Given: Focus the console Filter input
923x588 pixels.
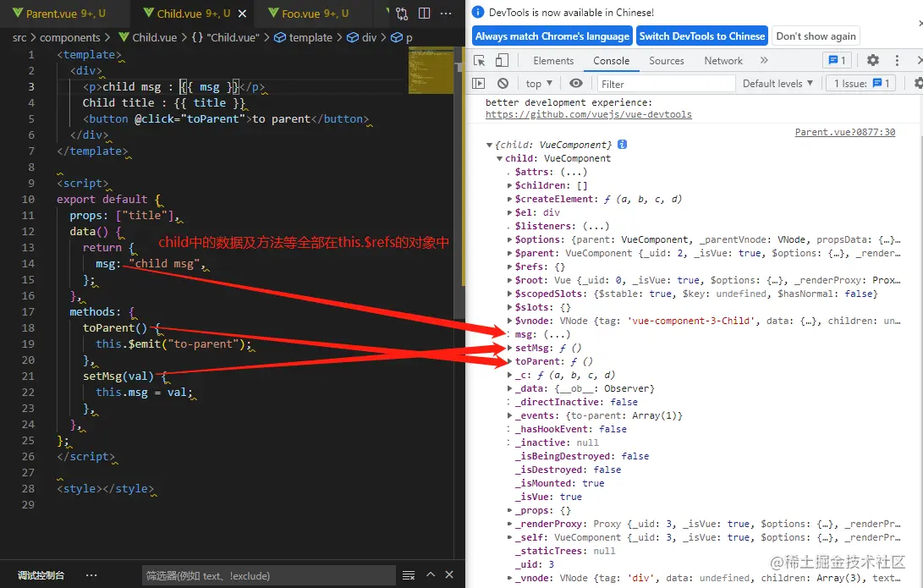Looking at the screenshot, I should tap(666, 84).
